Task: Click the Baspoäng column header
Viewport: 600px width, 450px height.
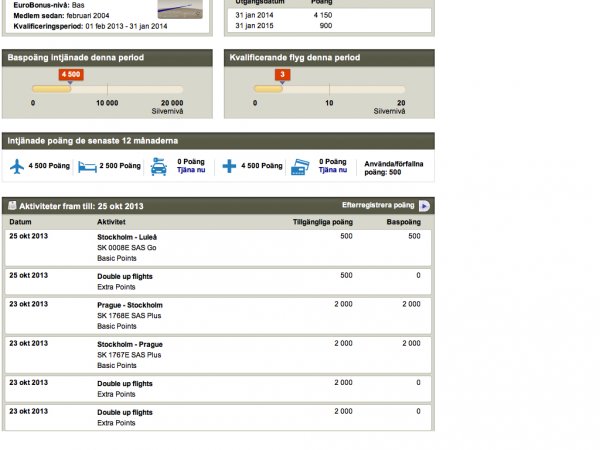Action: click(x=402, y=221)
